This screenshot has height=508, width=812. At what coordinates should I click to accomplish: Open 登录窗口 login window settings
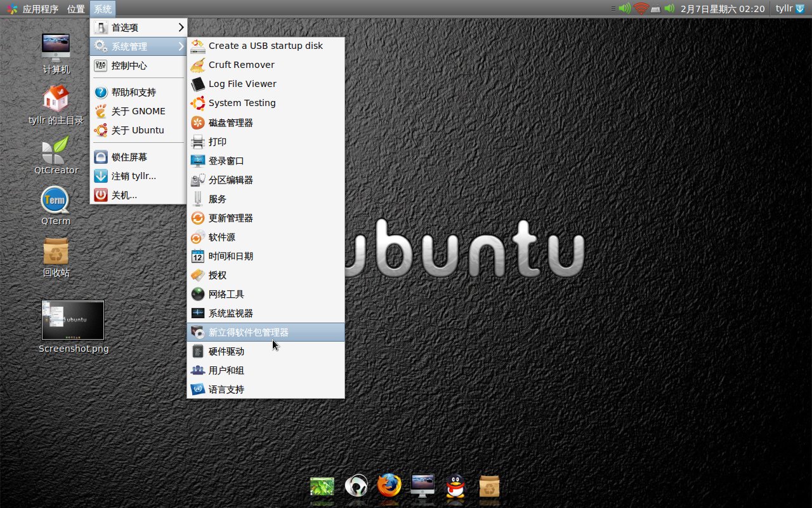tap(266, 161)
